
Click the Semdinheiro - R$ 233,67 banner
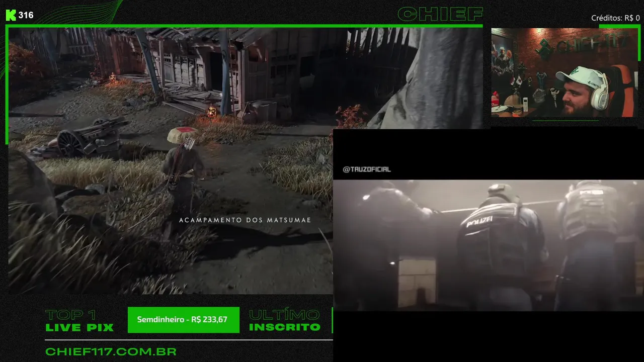point(184,320)
